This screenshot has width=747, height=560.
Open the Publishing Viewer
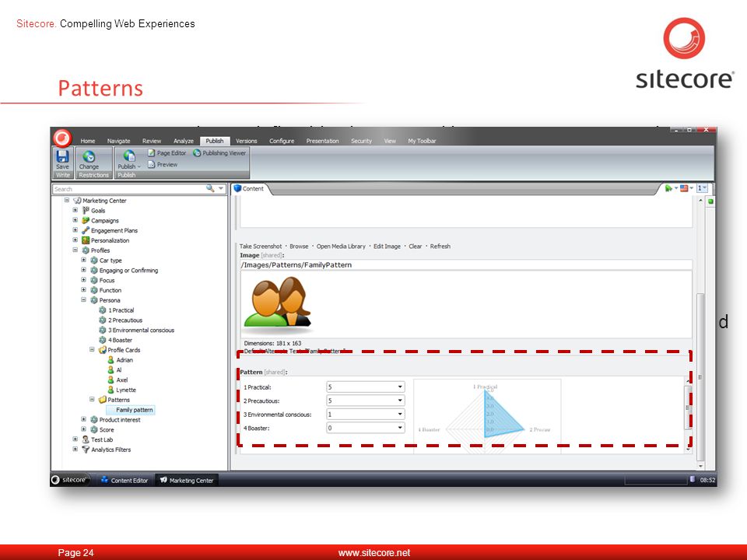pos(219,153)
